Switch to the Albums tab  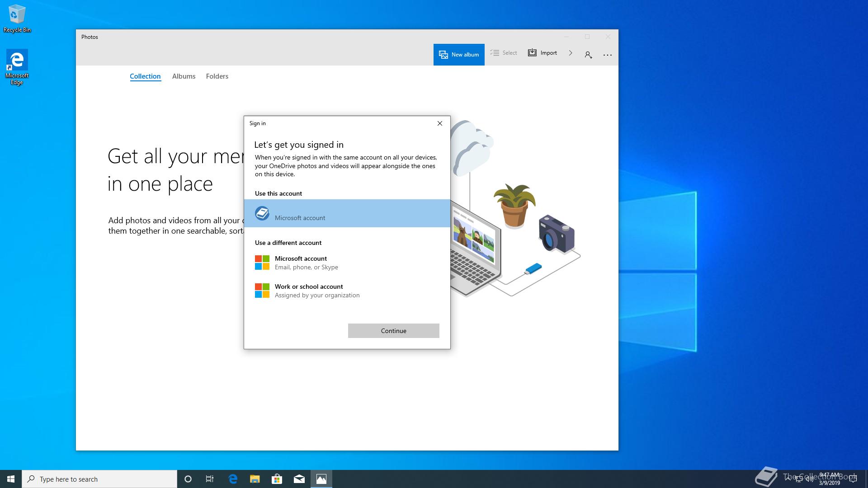[184, 76]
